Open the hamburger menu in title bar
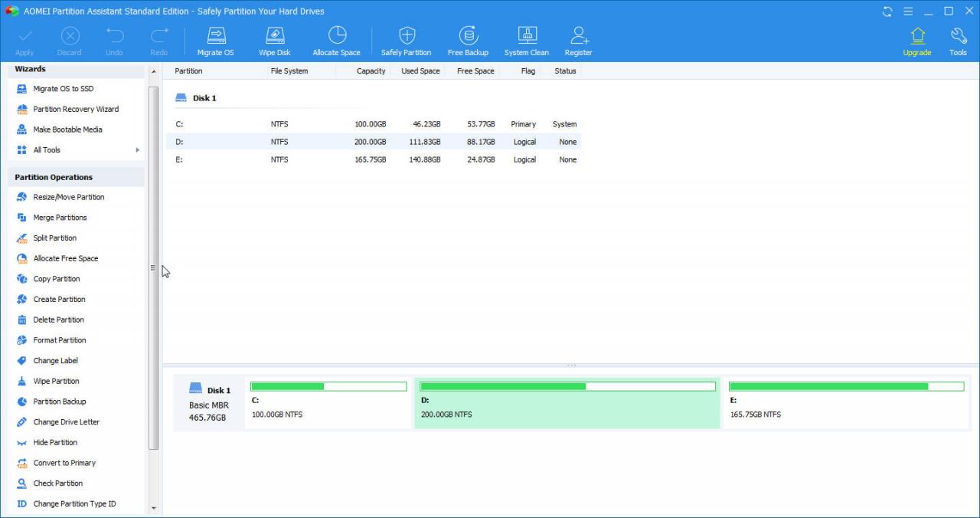The height and width of the screenshot is (518, 980). pos(907,11)
